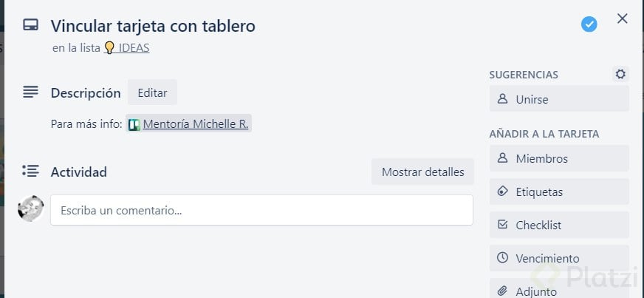Image resolution: width=644 pixels, height=298 pixels.
Task: Click the user avatar thumbnail
Action: 30,209
